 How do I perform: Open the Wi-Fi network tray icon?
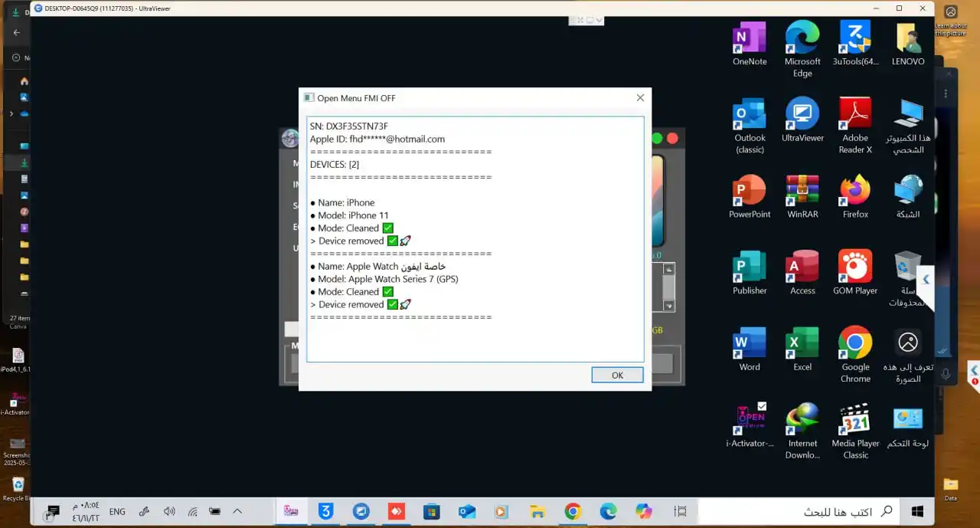tap(193, 511)
